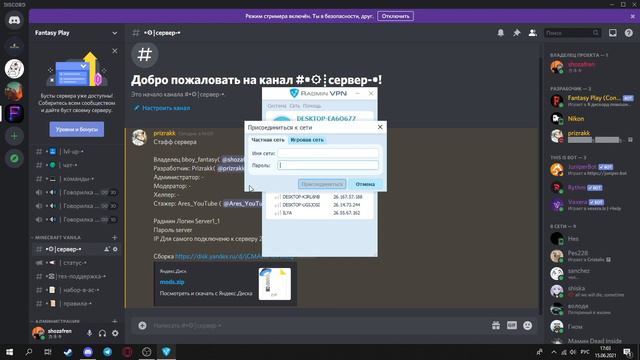Open Помощь menu in Radmin VPN
Viewport: 640px width, 360px height.
(x=312, y=106)
